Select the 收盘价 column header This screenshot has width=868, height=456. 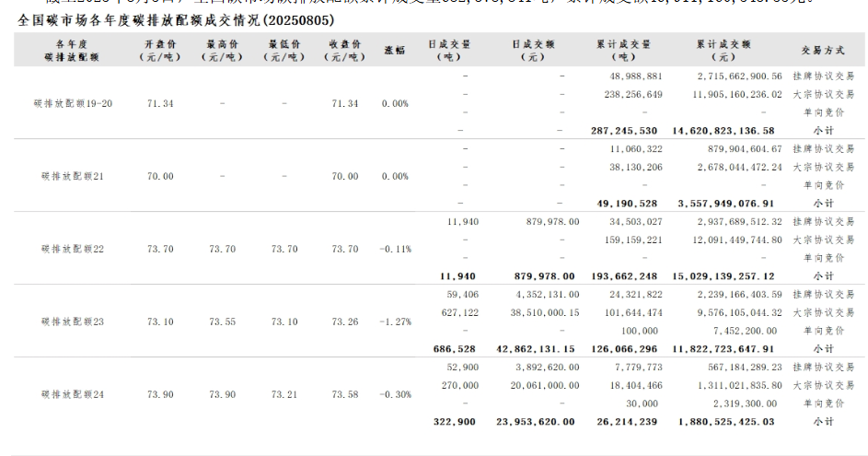[x=344, y=50]
